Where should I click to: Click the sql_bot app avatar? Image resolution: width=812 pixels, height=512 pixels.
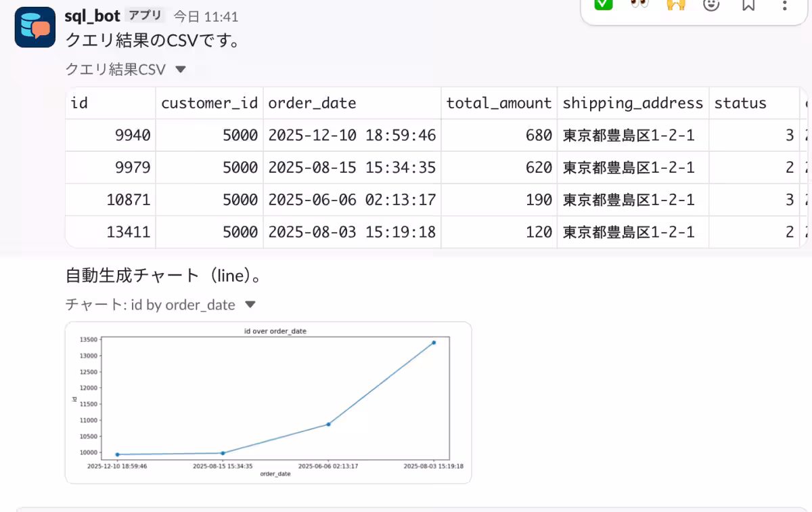point(35,27)
